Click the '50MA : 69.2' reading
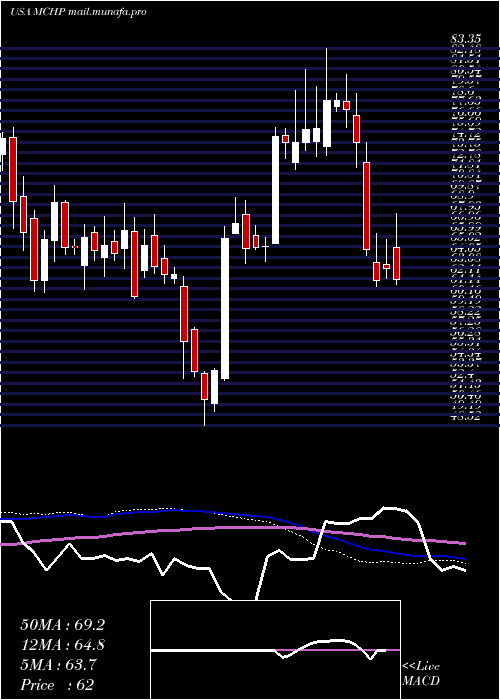 (x=62, y=625)
